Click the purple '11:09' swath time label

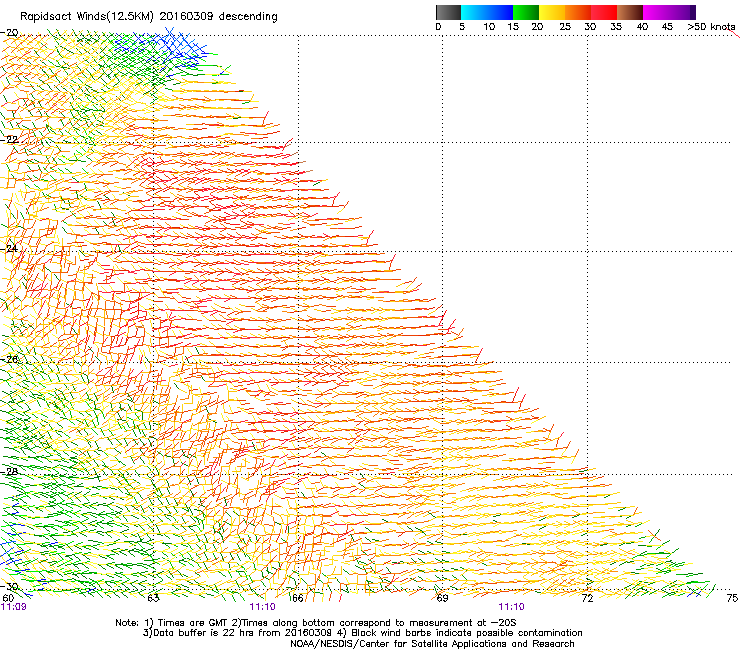click(14, 607)
